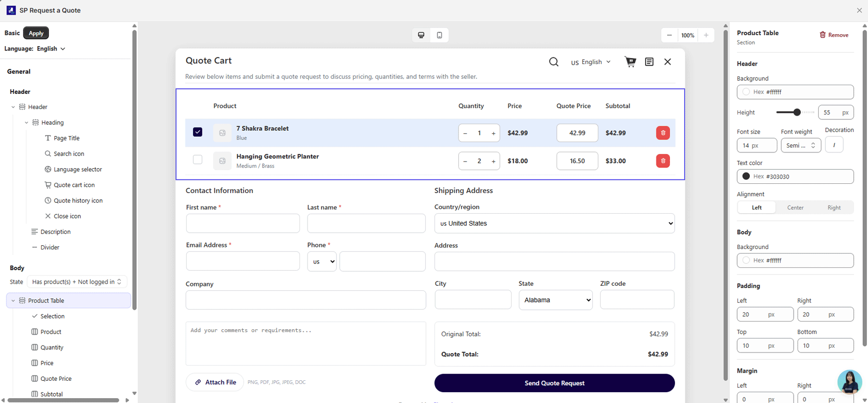Open the Country/region United States dropdown

[x=554, y=223]
